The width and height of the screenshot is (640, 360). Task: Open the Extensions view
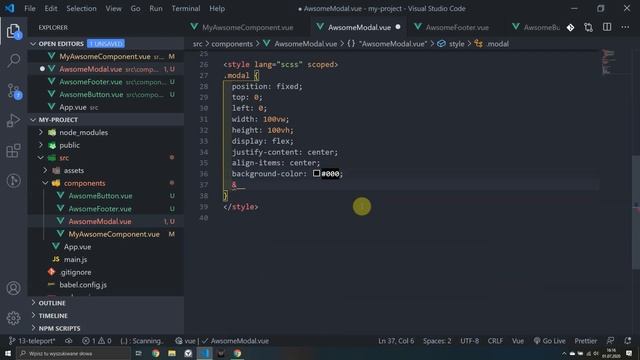pyautogui.click(x=13, y=151)
